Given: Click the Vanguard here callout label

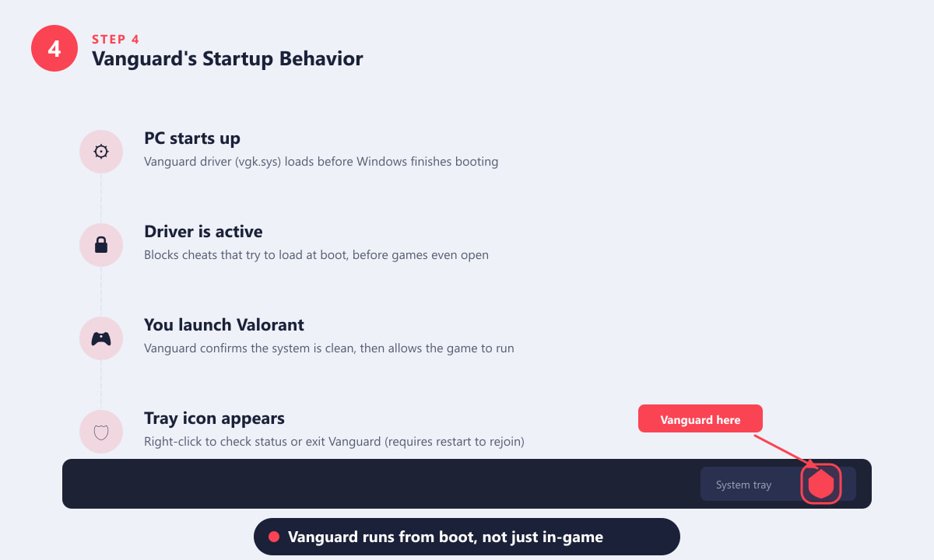Looking at the screenshot, I should click(700, 419).
